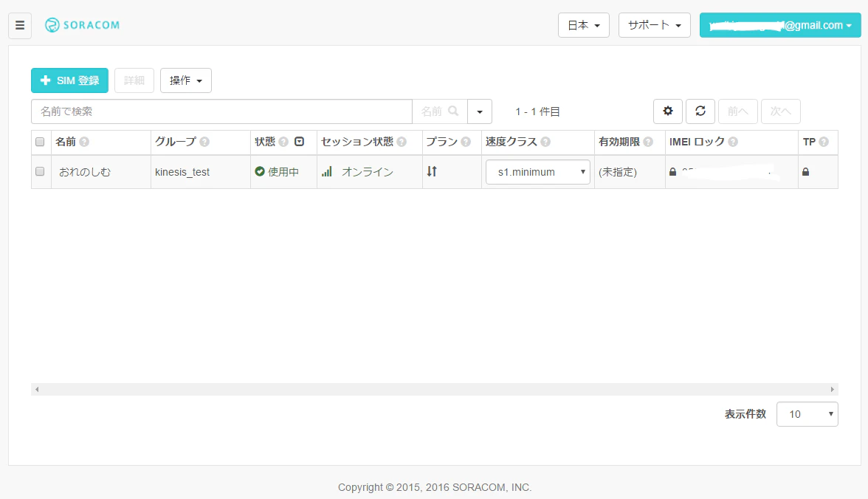Click the help icon beside TP header
The image size is (868, 499).
[x=824, y=142]
